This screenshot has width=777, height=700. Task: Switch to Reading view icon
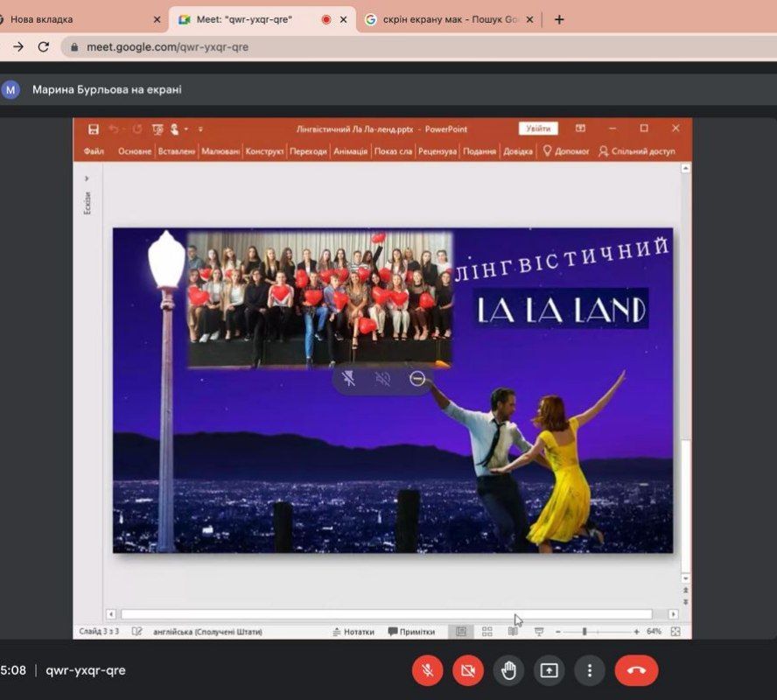pyautogui.click(x=513, y=632)
